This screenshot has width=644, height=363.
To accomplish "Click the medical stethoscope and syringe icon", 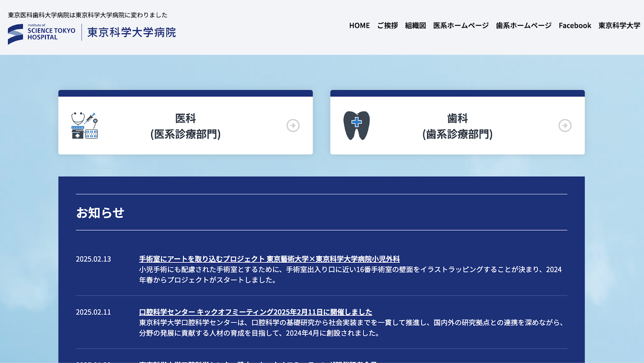I will pyautogui.click(x=85, y=126).
